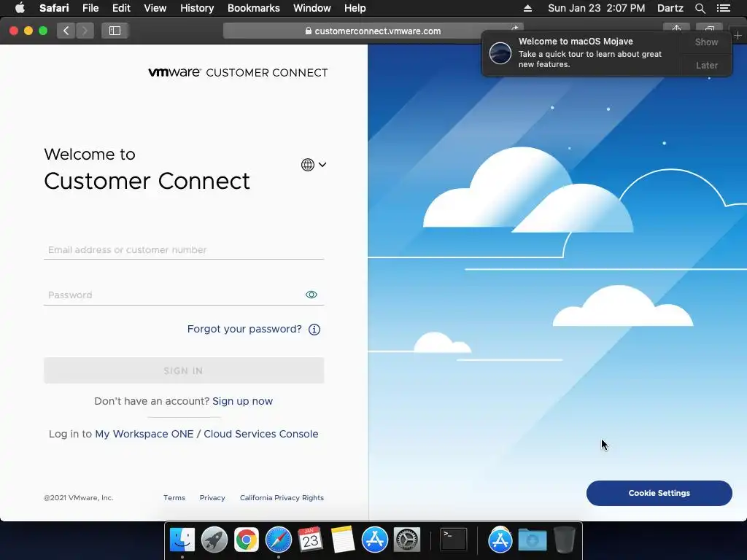Focus the email address or customer number field
The image size is (747, 560).
coord(184,250)
